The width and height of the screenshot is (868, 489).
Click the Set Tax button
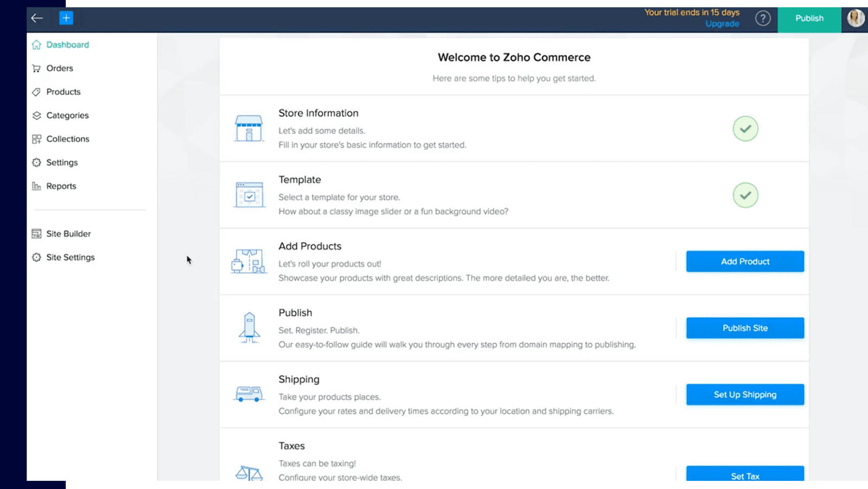click(x=745, y=473)
